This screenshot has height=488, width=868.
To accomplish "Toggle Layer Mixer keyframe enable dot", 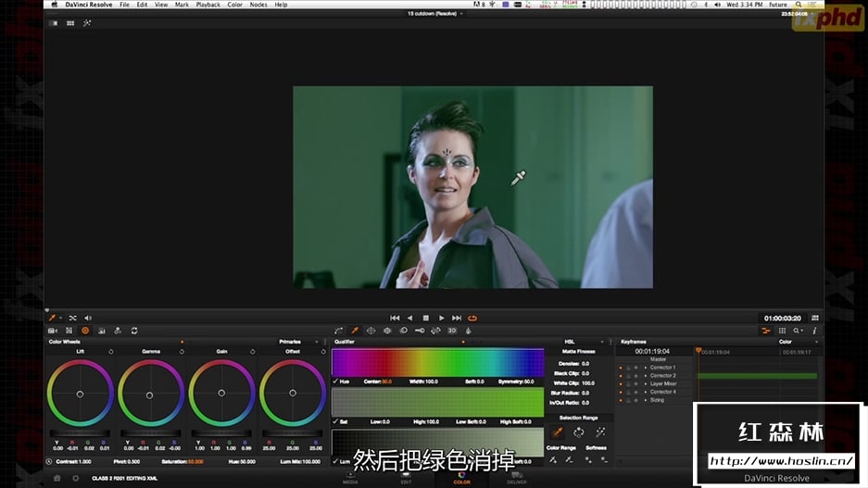I will (621, 383).
